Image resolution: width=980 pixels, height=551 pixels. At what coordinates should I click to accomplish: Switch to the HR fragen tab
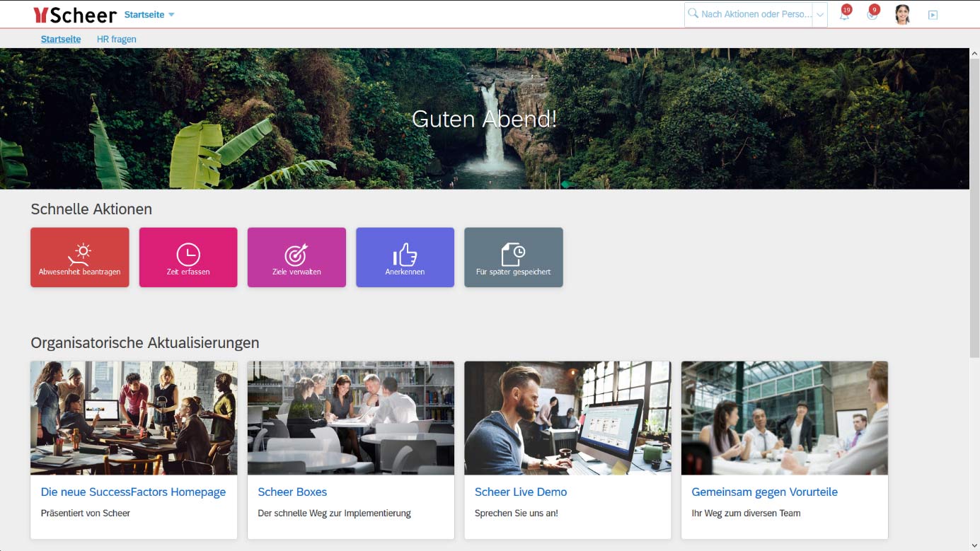pos(117,39)
